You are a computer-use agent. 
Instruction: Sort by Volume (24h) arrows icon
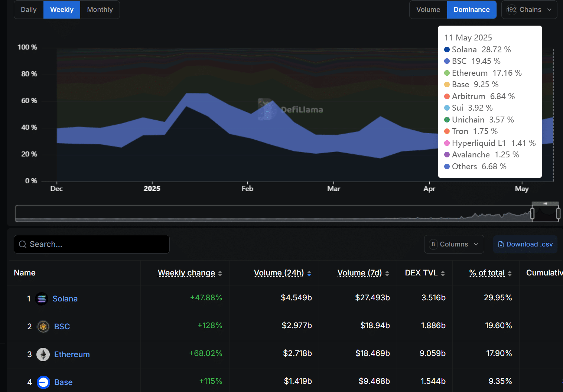[x=309, y=274]
